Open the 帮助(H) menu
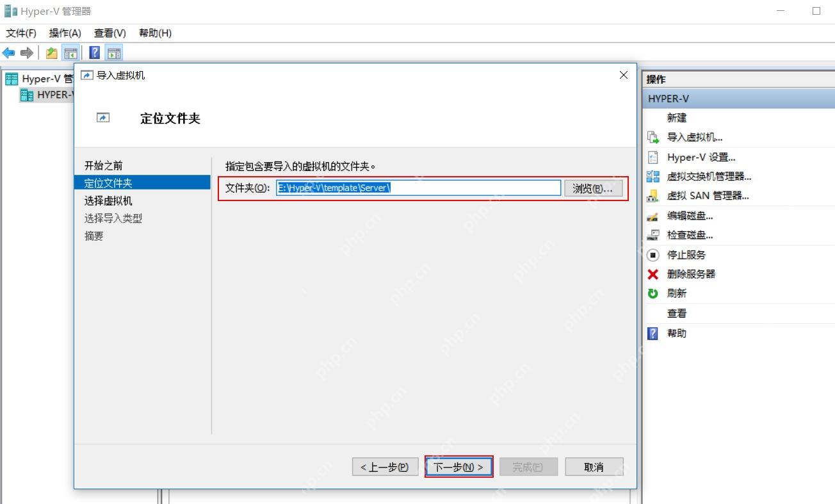 (x=156, y=33)
